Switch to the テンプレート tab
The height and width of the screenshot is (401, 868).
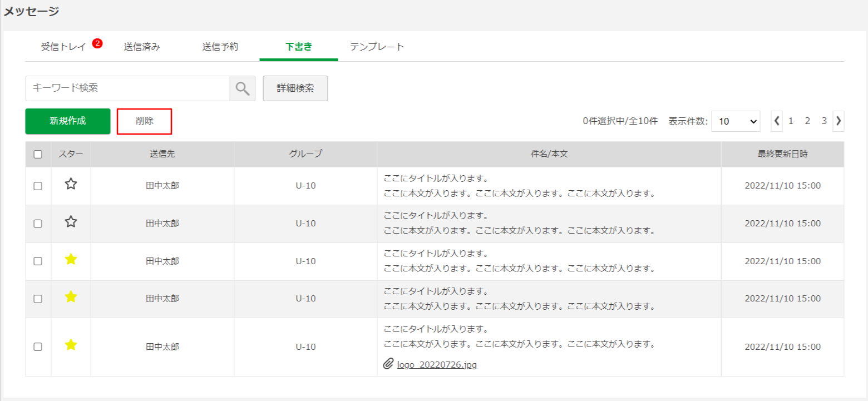(377, 47)
